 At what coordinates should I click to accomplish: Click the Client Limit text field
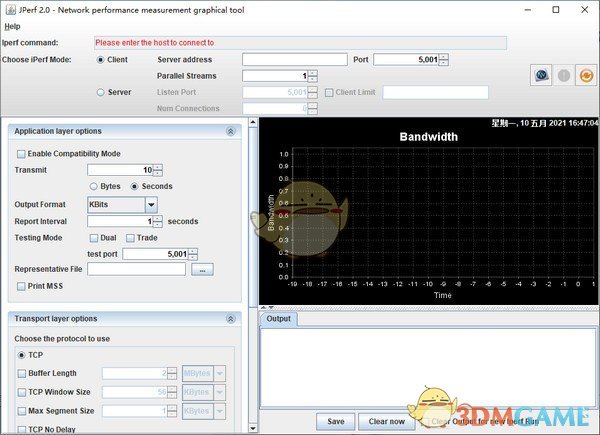[435, 93]
